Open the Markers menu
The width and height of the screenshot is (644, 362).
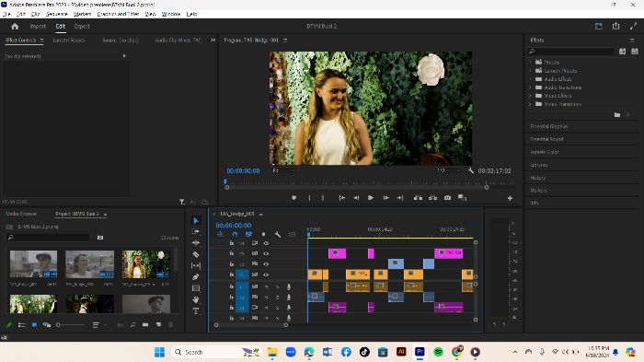tap(82, 14)
